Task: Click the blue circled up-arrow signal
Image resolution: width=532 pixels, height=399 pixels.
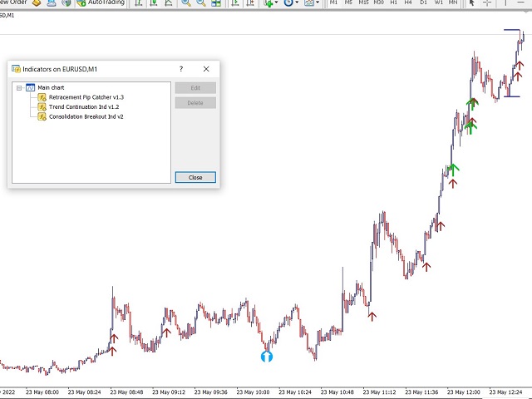Action: (267, 357)
